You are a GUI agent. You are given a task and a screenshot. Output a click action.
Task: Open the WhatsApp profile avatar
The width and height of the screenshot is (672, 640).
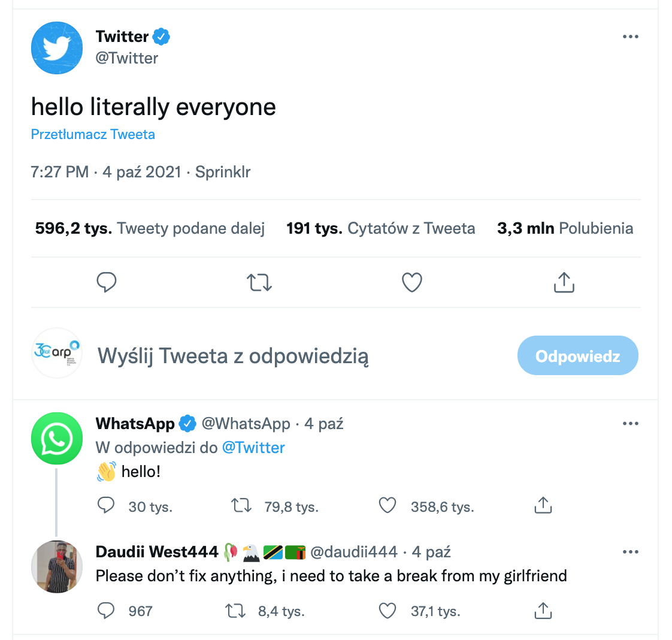57,439
